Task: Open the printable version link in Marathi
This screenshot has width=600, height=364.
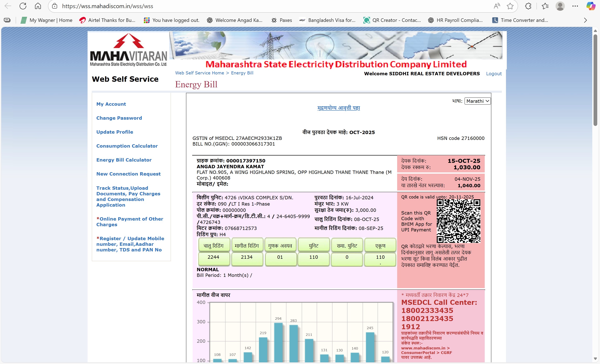Action: (x=338, y=108)
